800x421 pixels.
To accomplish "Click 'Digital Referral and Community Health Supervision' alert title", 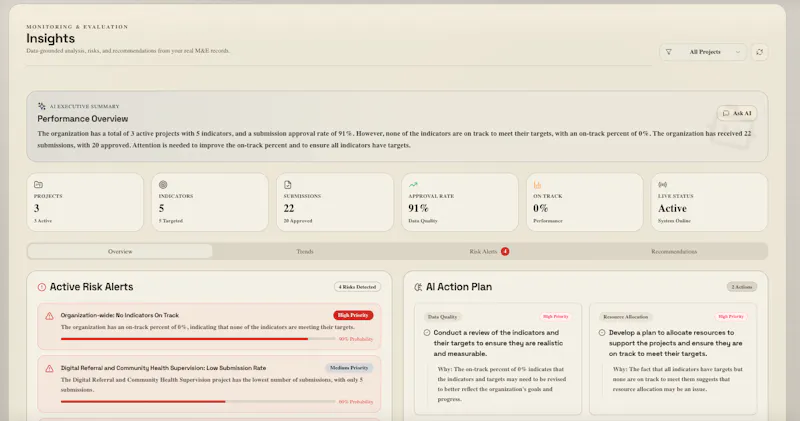I will click(x=163, y=368).
